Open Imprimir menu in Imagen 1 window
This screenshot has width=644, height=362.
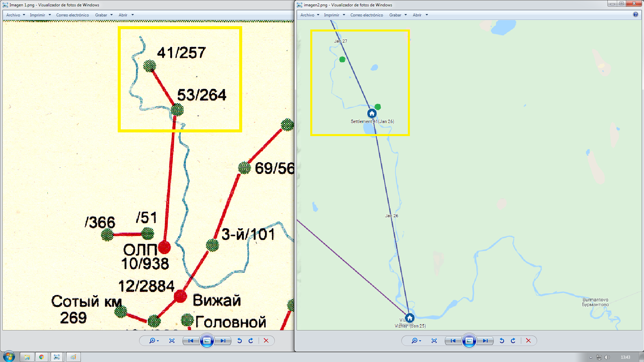point(40,15)
